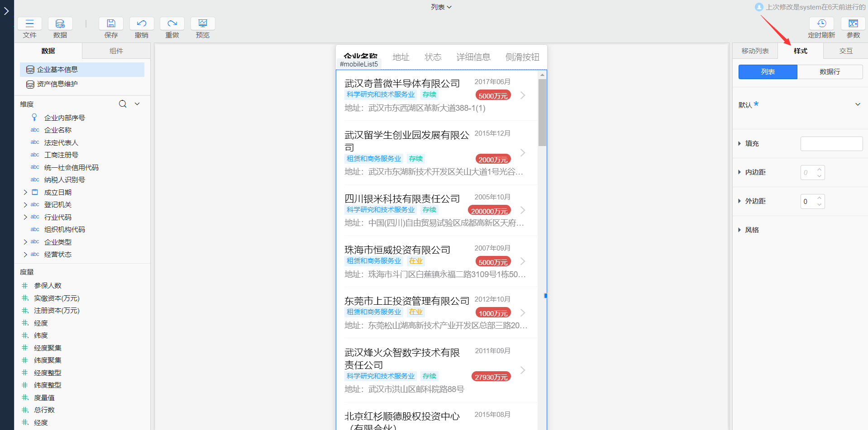This screenshot has height=430, width=868.
Task: Expand the 成立日期 dimension
Action: pyautogui.click(x=25, y=192)
